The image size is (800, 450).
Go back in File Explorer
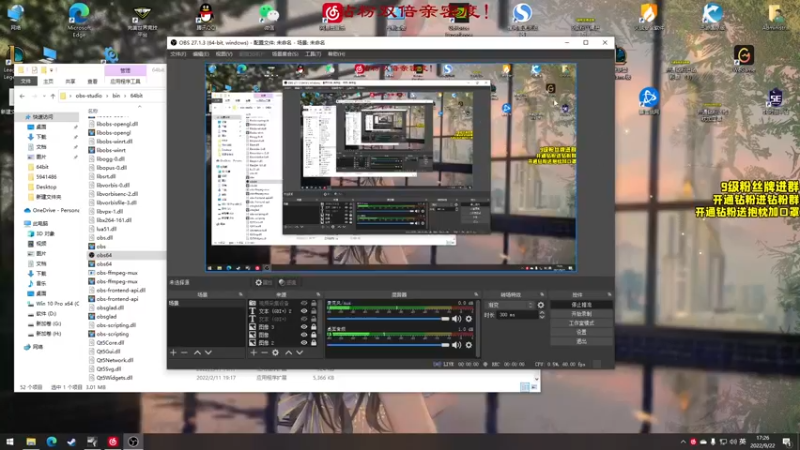[22, 96]
